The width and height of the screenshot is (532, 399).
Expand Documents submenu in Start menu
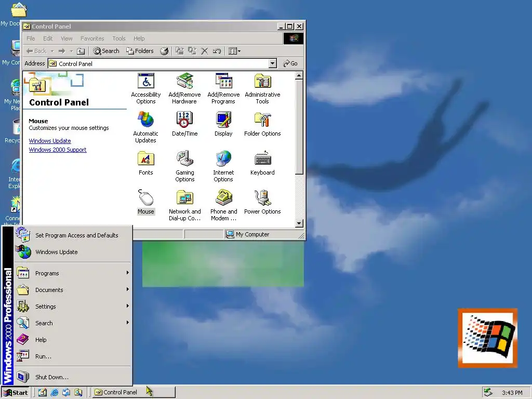(73, 290)
